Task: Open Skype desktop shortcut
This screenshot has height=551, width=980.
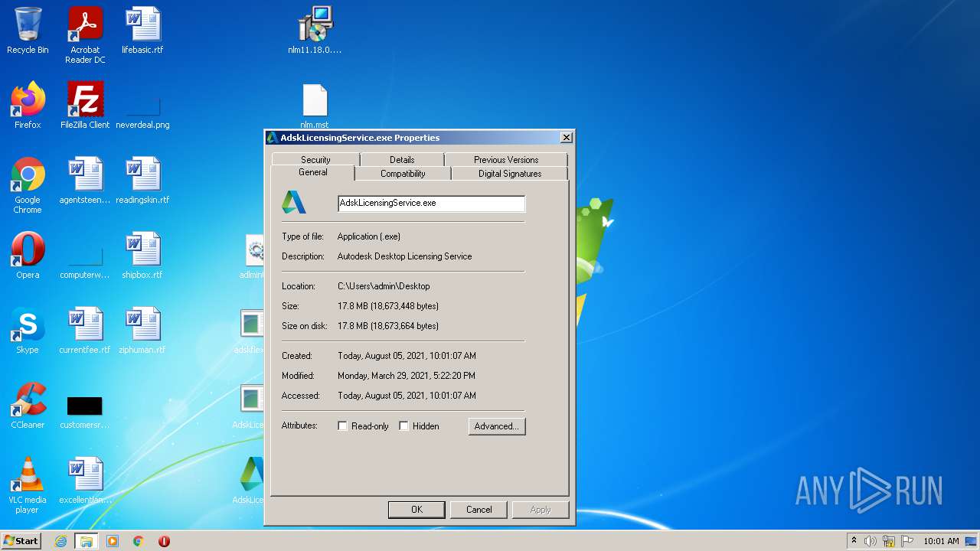Action: (28, 331)
